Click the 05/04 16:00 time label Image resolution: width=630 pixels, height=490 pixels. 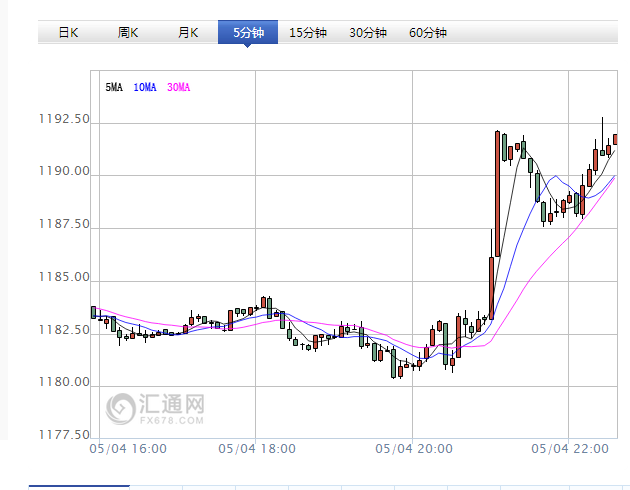(128, 449)
